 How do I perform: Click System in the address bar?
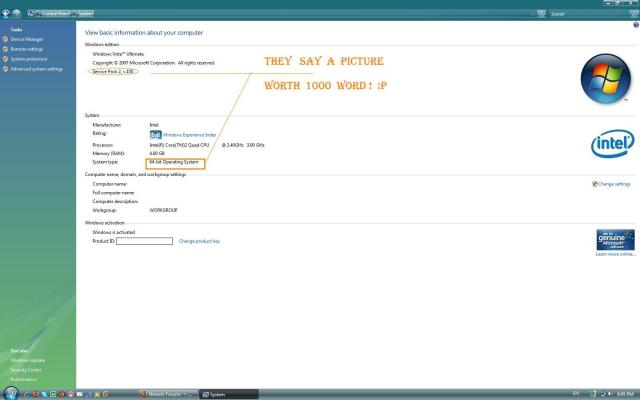point(85,13)
